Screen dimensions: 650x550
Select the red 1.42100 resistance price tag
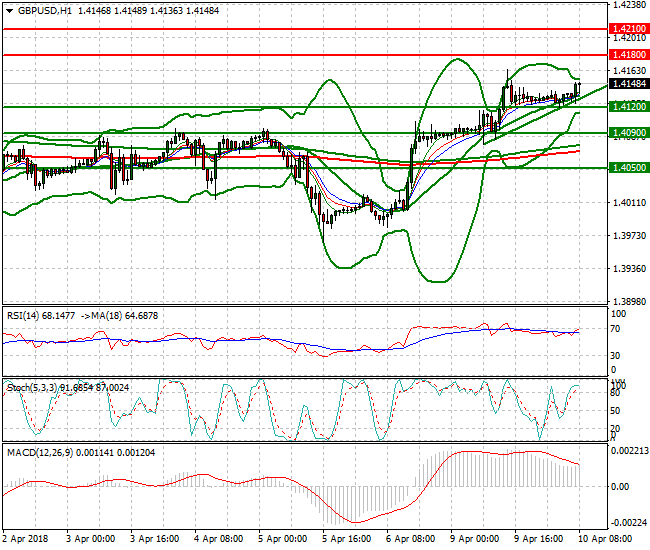pos(630,29)
